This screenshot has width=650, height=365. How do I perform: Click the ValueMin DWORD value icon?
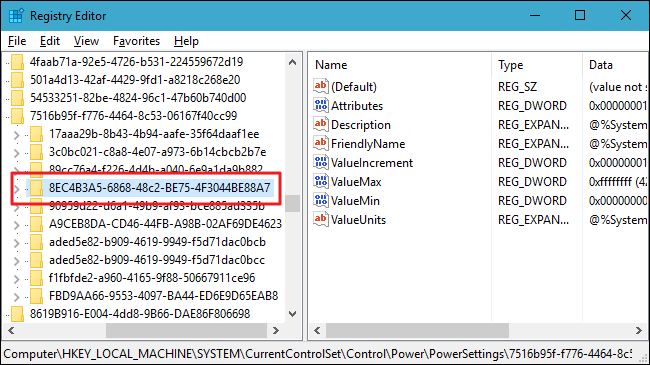coord(321,201)
